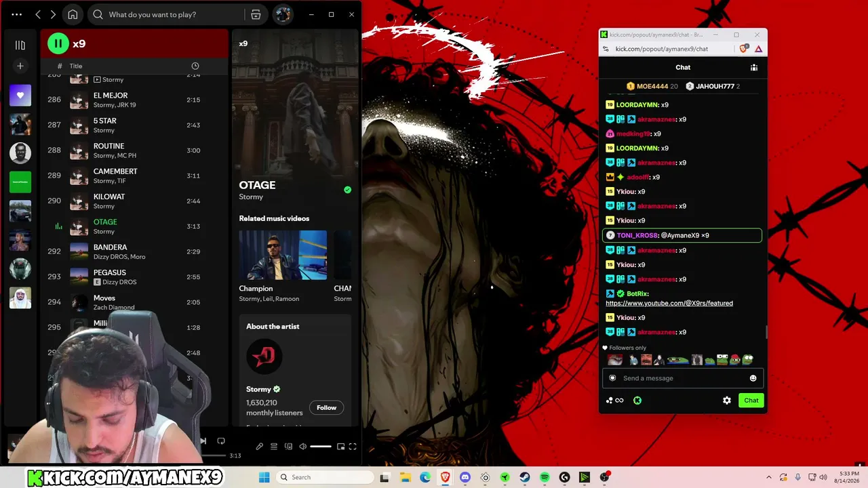Screen dimensions: 868x488
Task: Open Kick chat settings gear
Action: (727, 401)
